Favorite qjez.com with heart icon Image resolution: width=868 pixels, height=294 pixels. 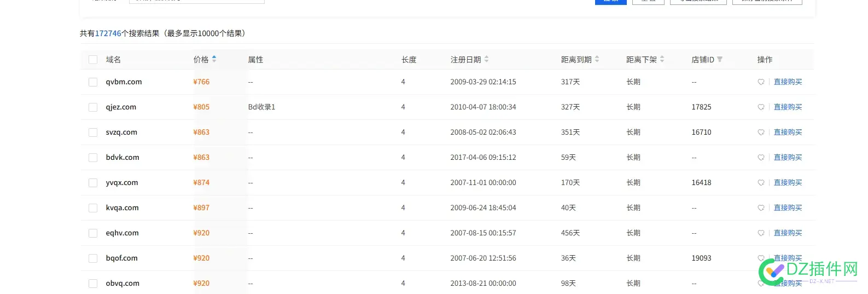(x=761, y=107)
